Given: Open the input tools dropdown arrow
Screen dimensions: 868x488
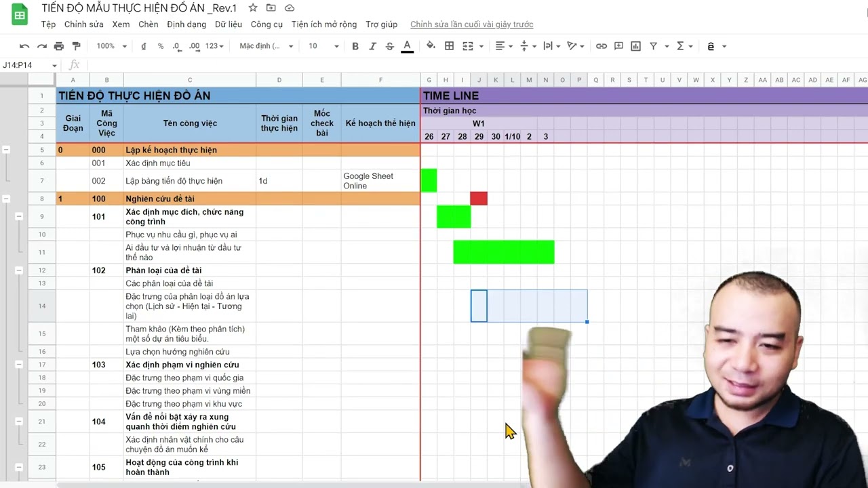Looking at the screenshot, I should pyautogui.click(x=724, y=46).
